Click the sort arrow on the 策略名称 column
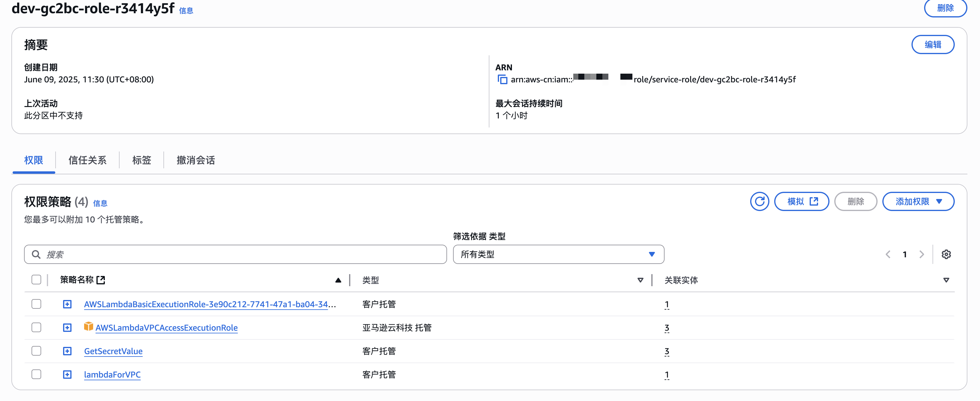This screenshot has height=401, width=980. 338,280
